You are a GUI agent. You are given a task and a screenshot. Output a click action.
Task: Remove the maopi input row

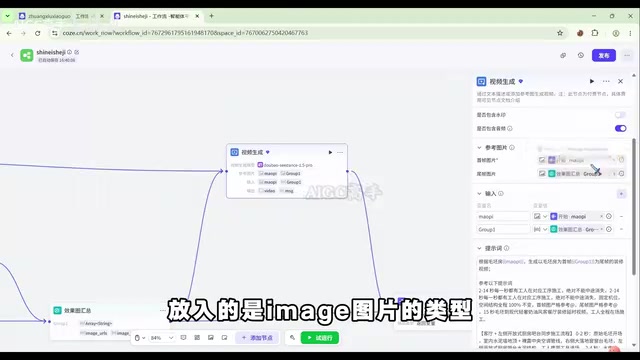(621, 217)
